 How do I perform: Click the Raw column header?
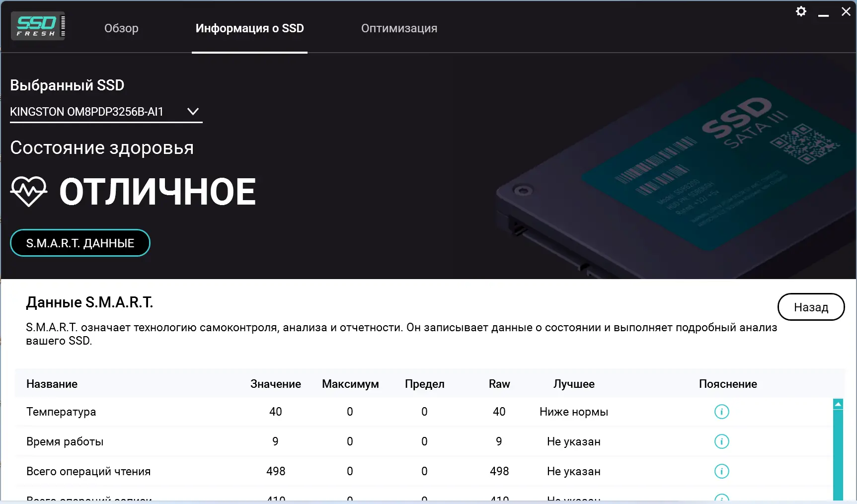pos(499,384)
